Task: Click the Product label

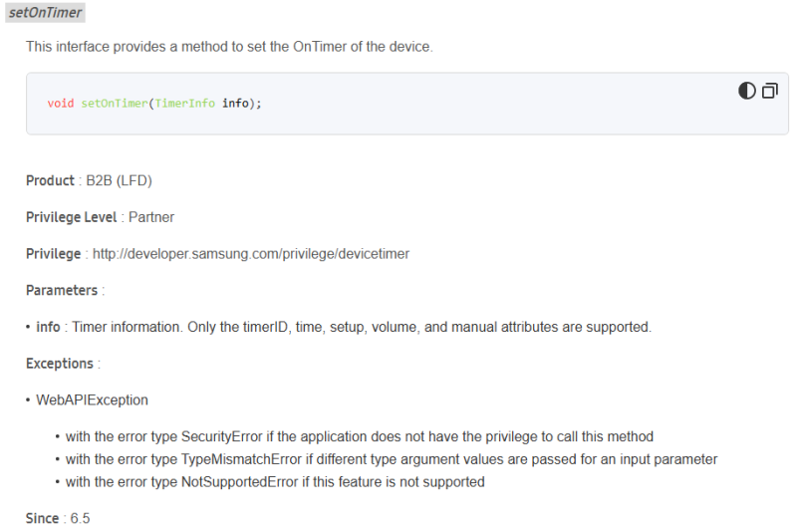Action: click(x=50, y=180)
